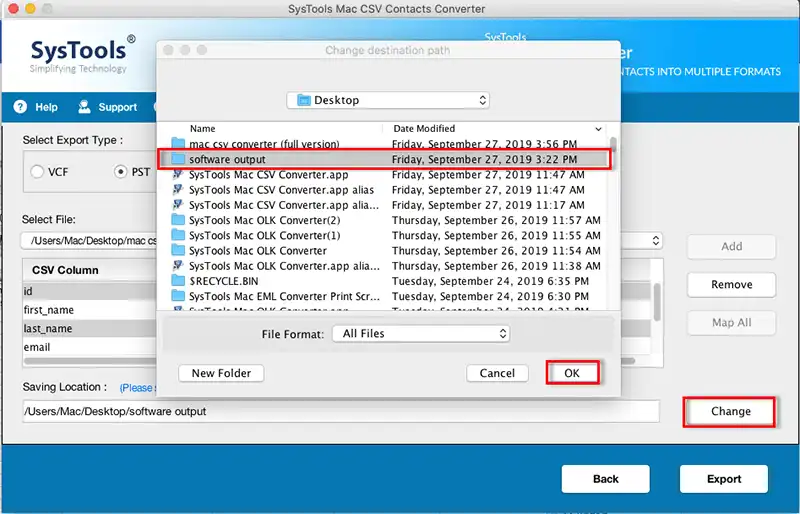Screen dimensions: 800x514
Task: Click the Support person icon
Action: click(x=84, y=107)
